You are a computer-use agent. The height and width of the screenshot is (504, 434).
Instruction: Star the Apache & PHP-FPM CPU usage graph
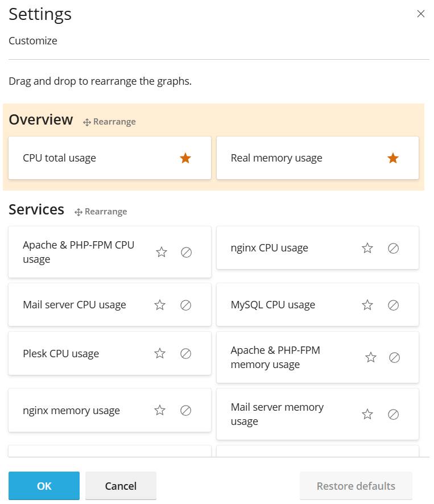point(162,252)
